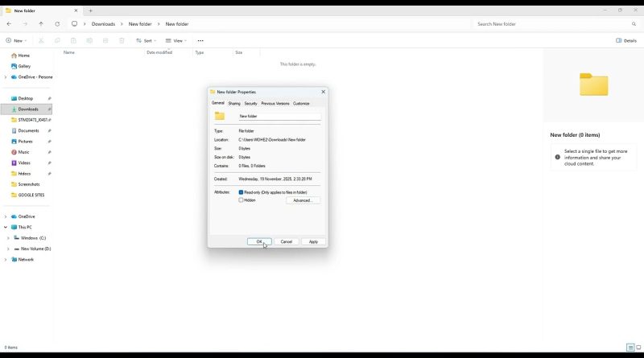Click the Back arrow icon
644x358 pixels.
(x=9, y=24)
